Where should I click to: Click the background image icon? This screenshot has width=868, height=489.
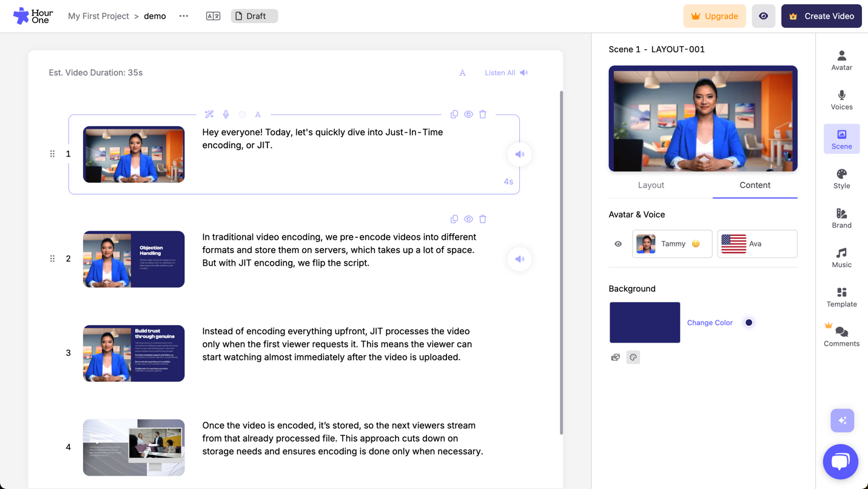coord(616,357)
